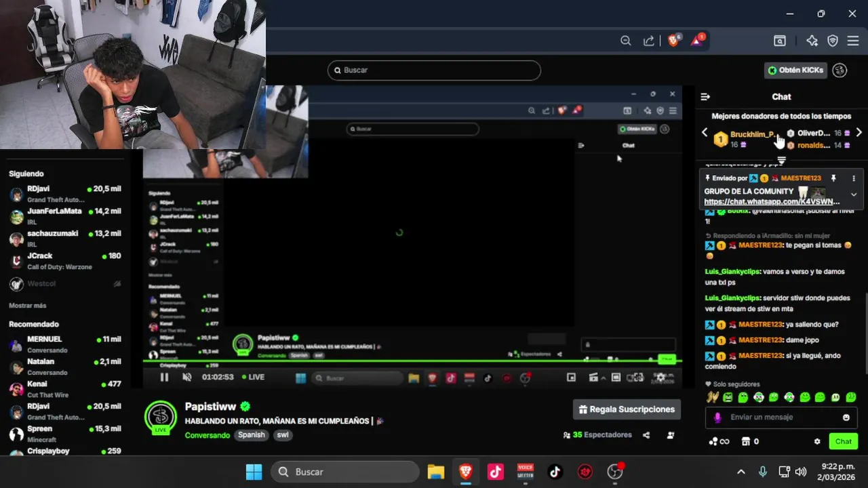Open Bruckhlim_P top donor profile
Viewport: 868px width, 488px height.
(x=753, y=134)
